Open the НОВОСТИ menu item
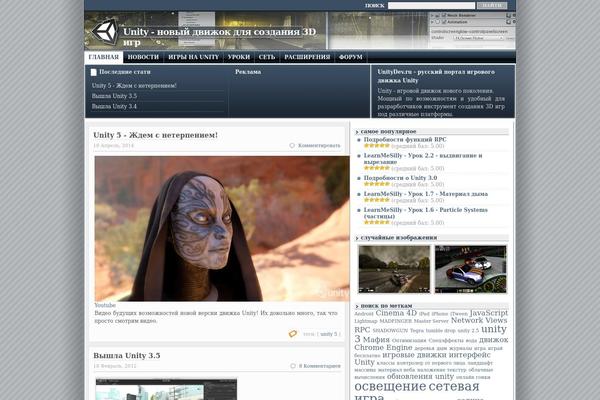 (x=143, y=57)
